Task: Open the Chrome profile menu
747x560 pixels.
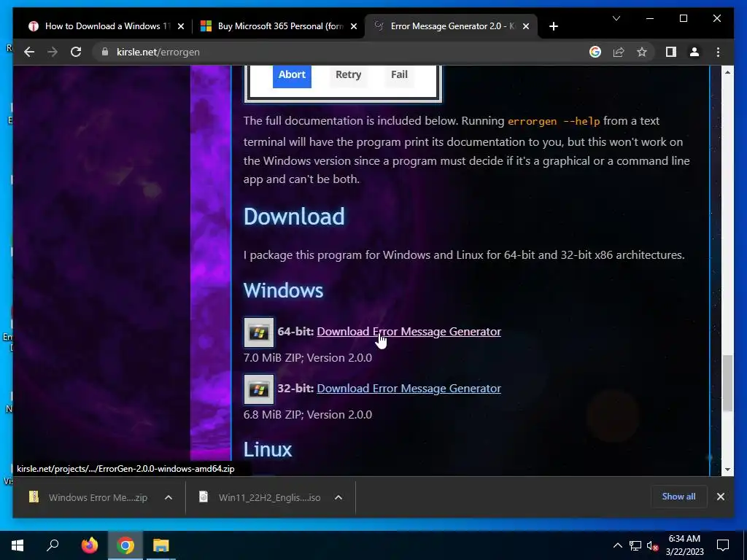Action: pos(694,52)
